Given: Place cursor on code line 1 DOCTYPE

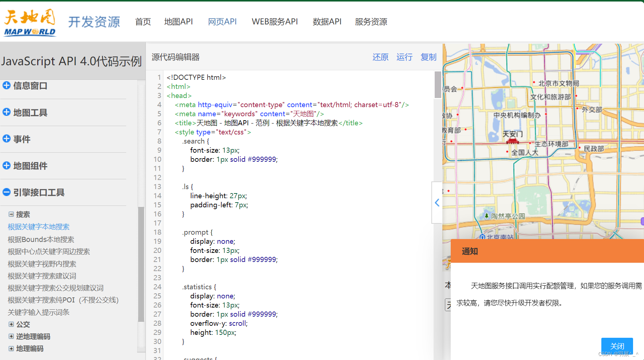Looking at the screenshot, I should (196, 77).
